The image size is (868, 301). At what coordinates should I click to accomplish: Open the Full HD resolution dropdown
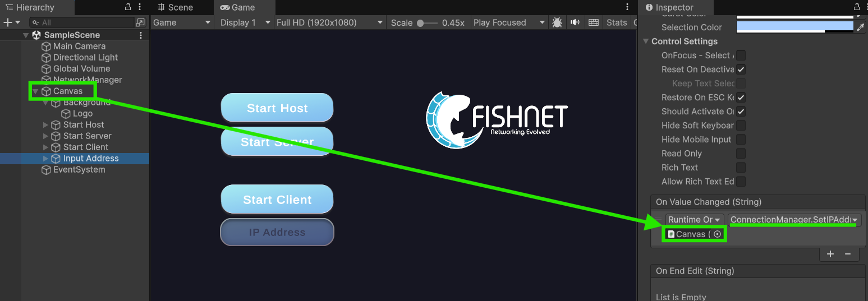click(x=329, y=22)
